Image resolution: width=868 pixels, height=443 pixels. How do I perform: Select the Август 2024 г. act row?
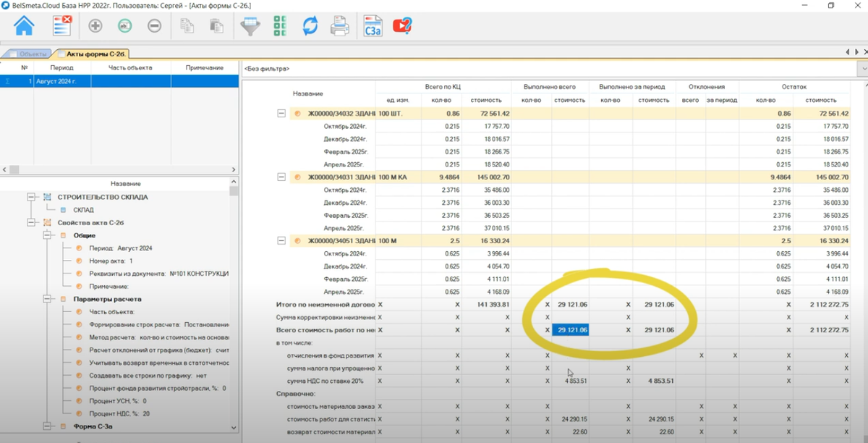(119, 81)
